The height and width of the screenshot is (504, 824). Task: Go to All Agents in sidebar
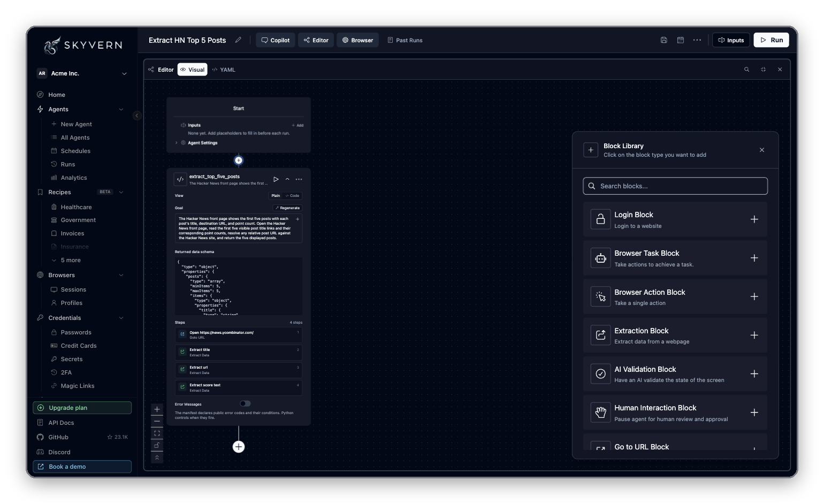(x=75, y=138)
